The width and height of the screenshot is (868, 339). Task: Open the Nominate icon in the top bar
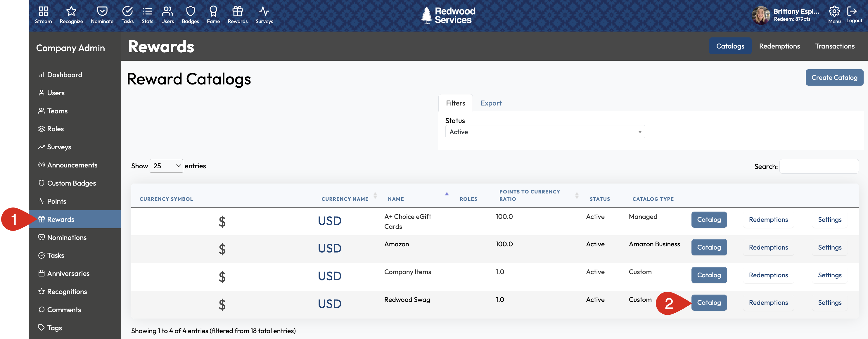coord(102,14)
